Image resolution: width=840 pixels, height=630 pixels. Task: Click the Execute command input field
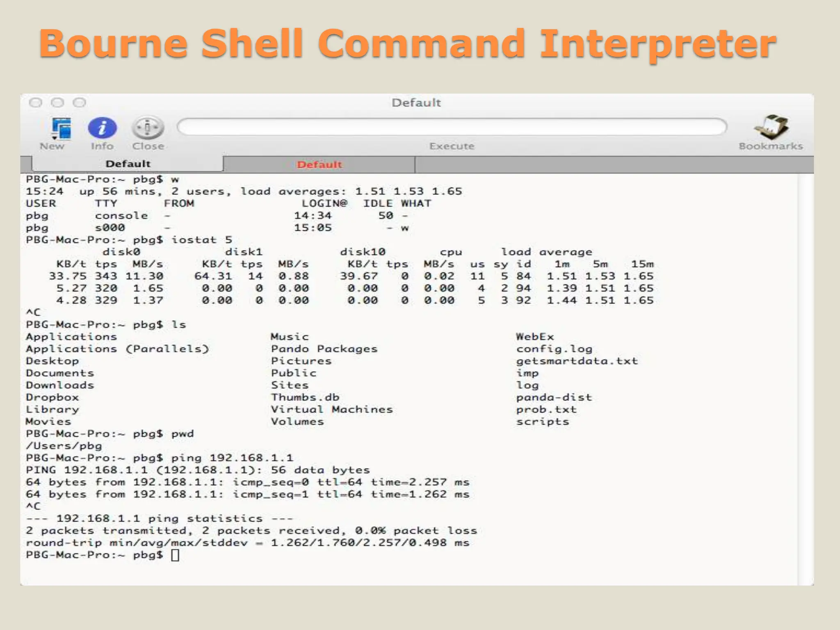[x=452, y=127]
